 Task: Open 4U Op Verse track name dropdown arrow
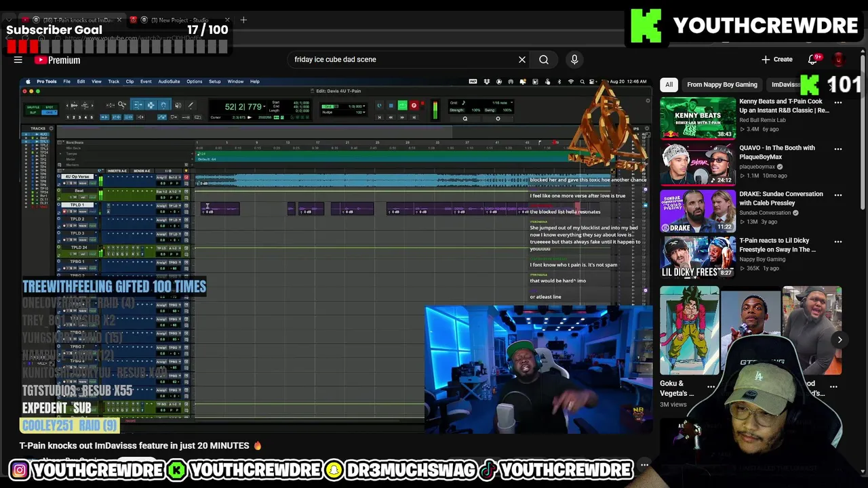96,176
